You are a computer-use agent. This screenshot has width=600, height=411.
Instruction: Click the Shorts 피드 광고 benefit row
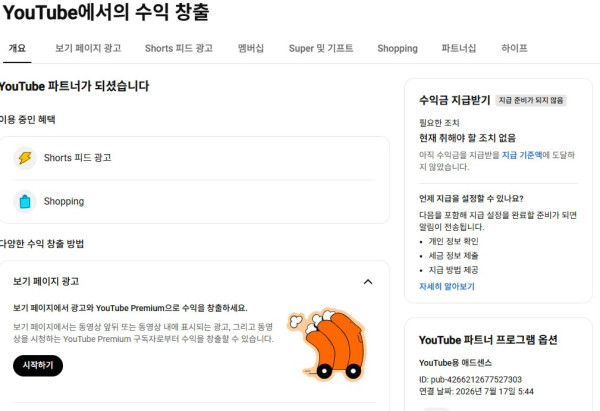[x=194, y=158]
